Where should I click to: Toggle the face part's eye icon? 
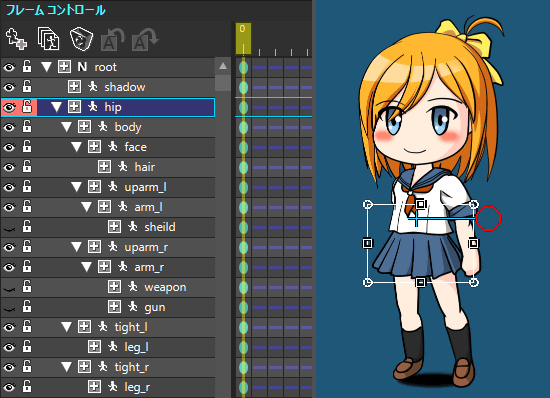pos(9,147)
